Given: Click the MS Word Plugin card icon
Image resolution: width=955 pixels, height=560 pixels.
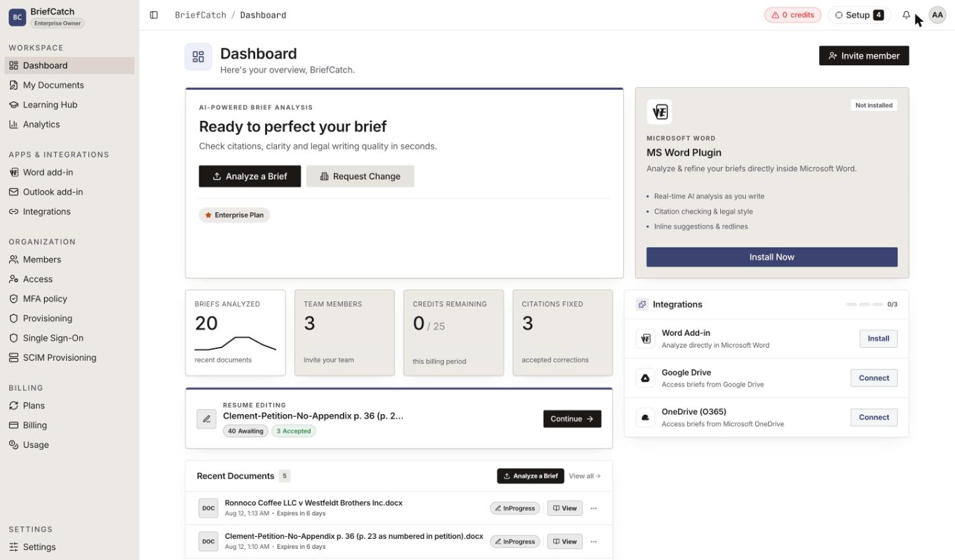Looking at the screenshot, I should pos(660,112).
